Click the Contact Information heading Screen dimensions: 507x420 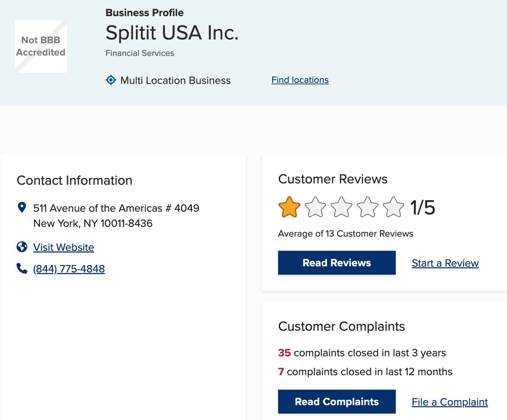click(x=74, y=180)
